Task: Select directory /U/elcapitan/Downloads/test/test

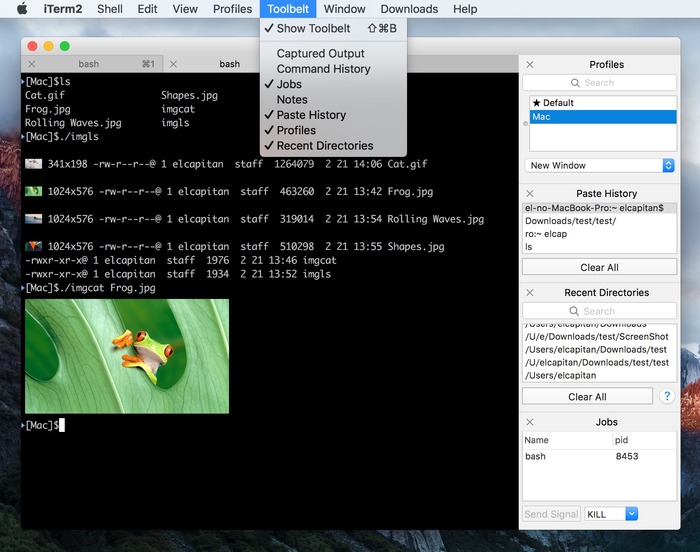Action: coord(600,362)
